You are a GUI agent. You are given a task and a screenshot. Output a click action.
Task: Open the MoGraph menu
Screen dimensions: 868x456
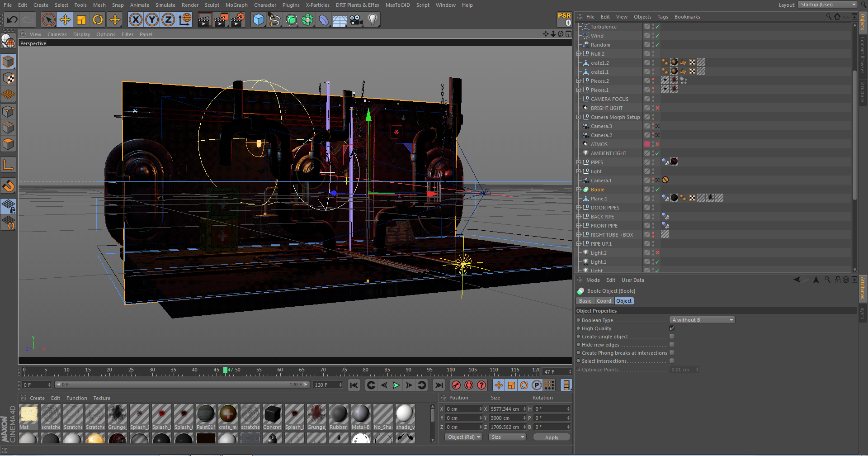[236, 5]
